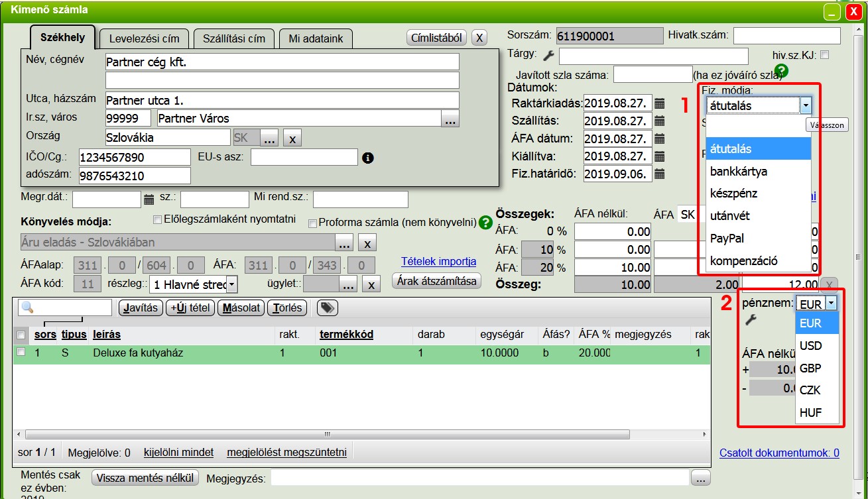The height and width of the screenshot is (499, 868).
Task: Select the Deluxe fa kutyaház description cell
Action: point(138,353)
